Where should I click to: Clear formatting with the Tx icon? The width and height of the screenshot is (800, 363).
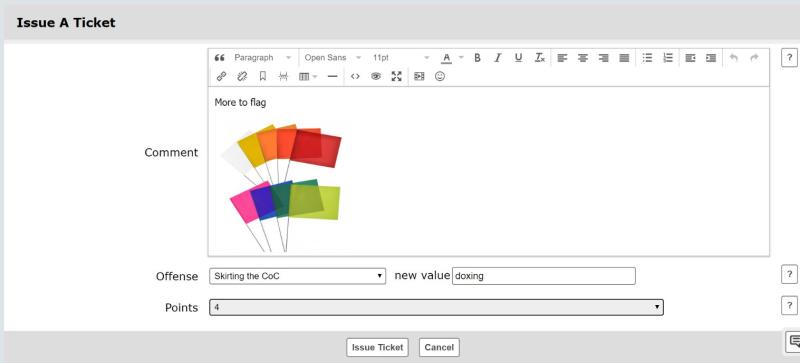[539, 58]
